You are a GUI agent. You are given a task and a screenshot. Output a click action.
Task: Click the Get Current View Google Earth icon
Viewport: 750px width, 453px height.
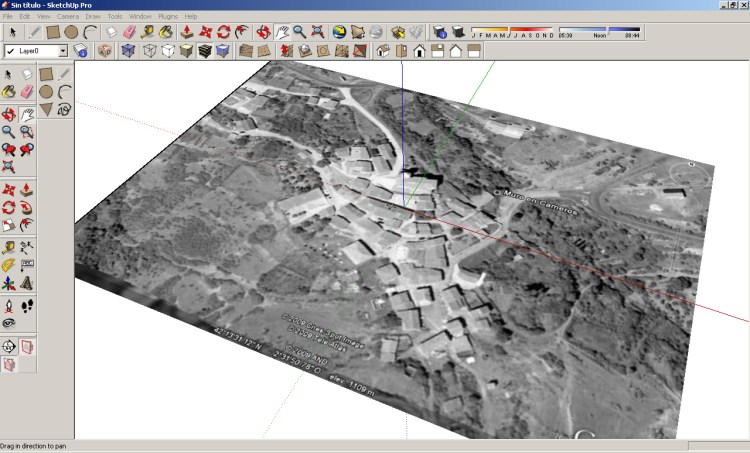coord(339,32)
